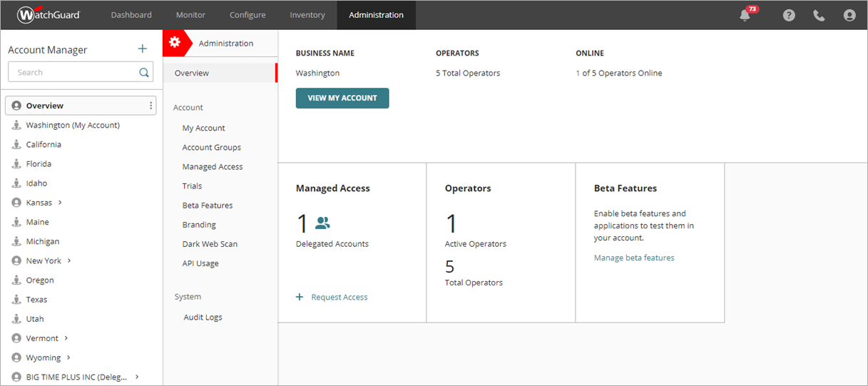Open the Trials page
Viewport: 868px width, 386px height.
pyautogui.click(x=192, y=186)
